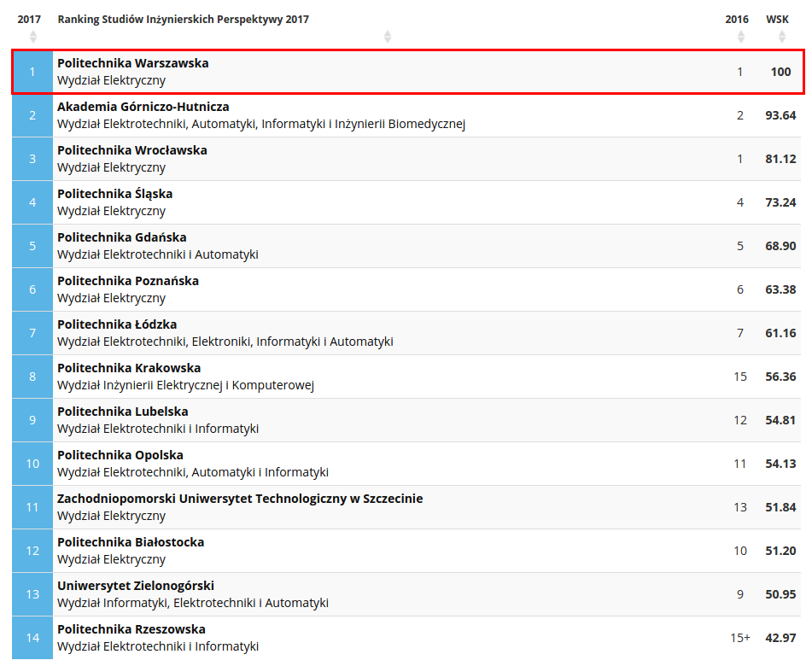Select Politechnika Warszawska in the ranking
This screenshot has width=812, height=666.
[133, 63]
